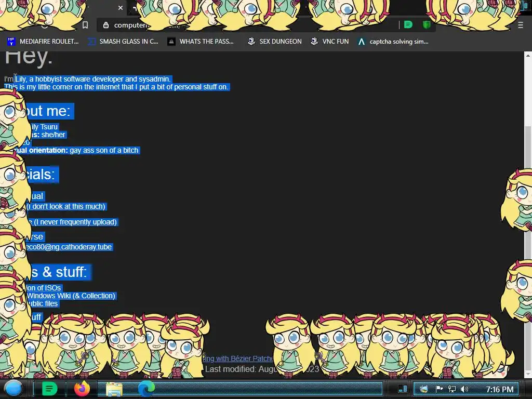This screenshot has width=532, height=399.
Task: Open the SMASH GLASS IN C... bookmark
Action: [x=123, y=42]
